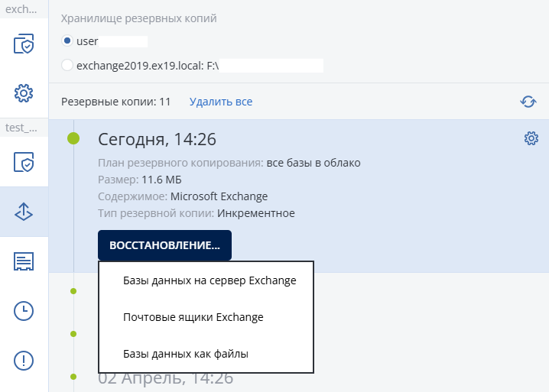Click the Резервные копии: 11 text
Screen dimensions: 549x392
(x=116, y=102)
